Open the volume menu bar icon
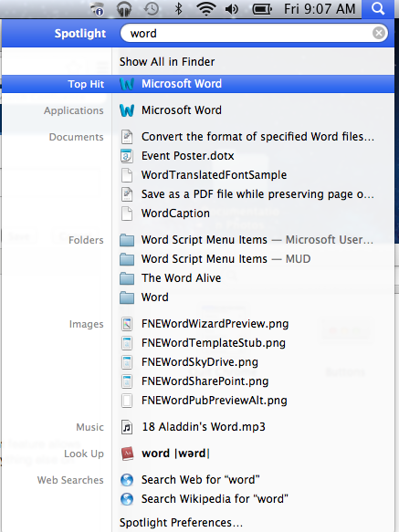The height and width of the screenshot is (532, 399). 232,9
